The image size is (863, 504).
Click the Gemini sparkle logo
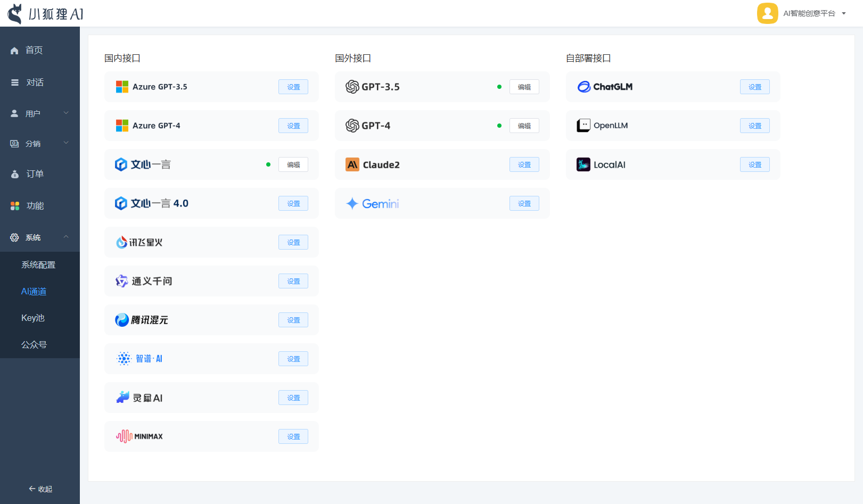[x=352, y=203]
